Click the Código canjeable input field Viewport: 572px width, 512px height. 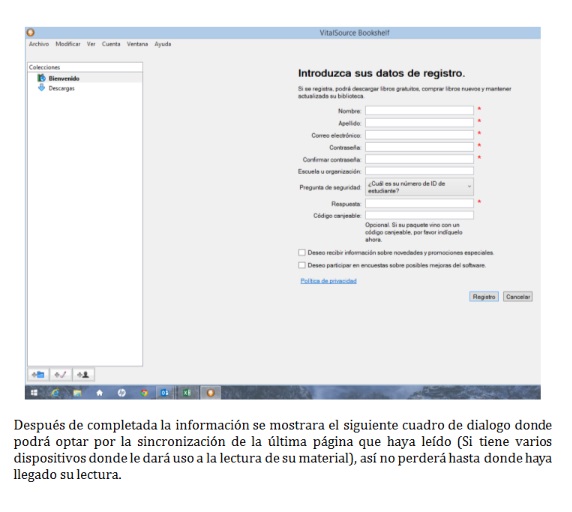420,215
